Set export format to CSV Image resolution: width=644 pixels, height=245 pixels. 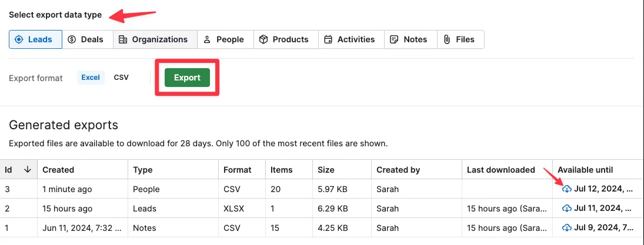tap(121, 77)
